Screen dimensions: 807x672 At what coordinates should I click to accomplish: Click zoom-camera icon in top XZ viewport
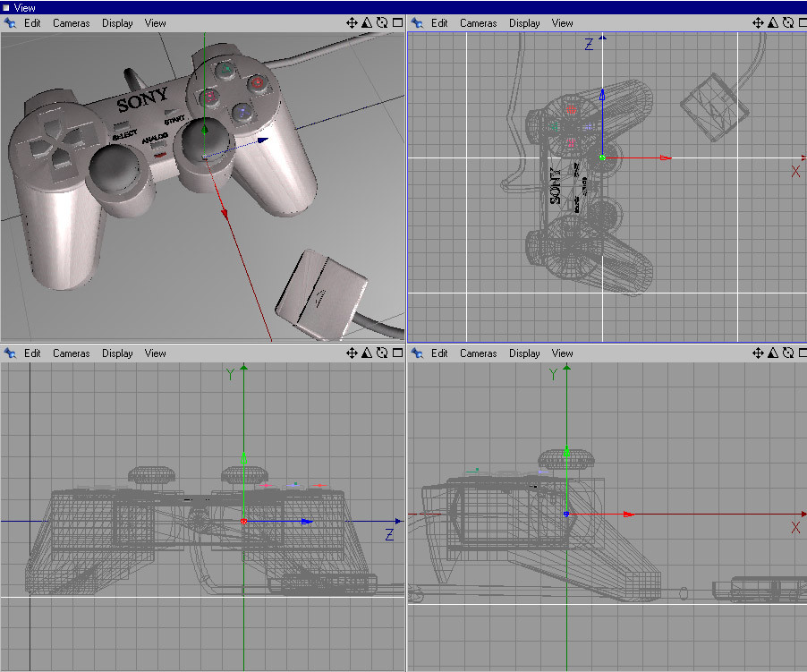click(773, 22)
